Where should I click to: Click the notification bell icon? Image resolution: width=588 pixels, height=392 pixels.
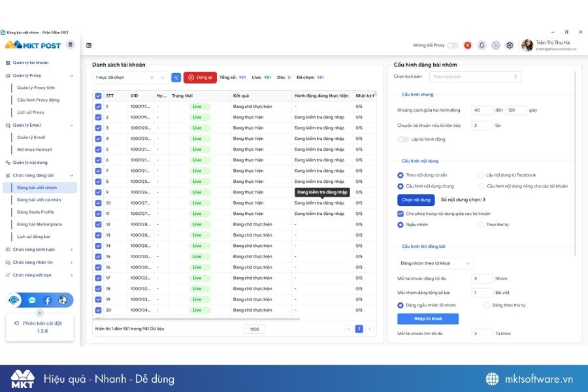pyautogui.click(x=482, y=46)
